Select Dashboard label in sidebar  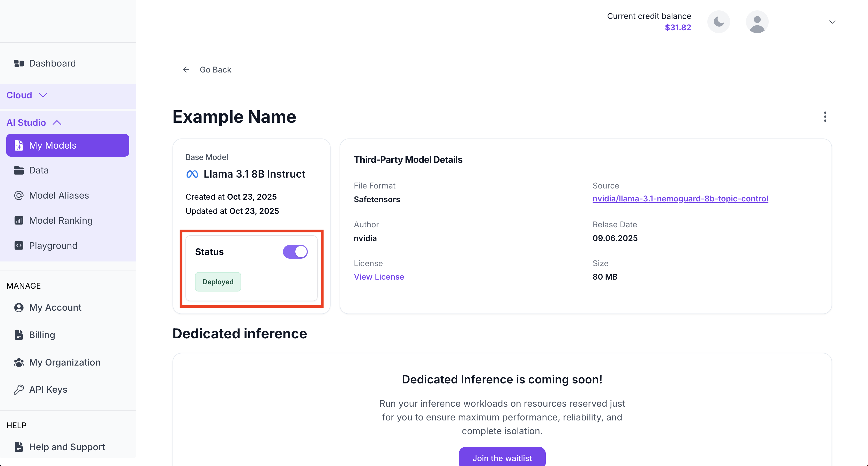(x=52, y=63)
